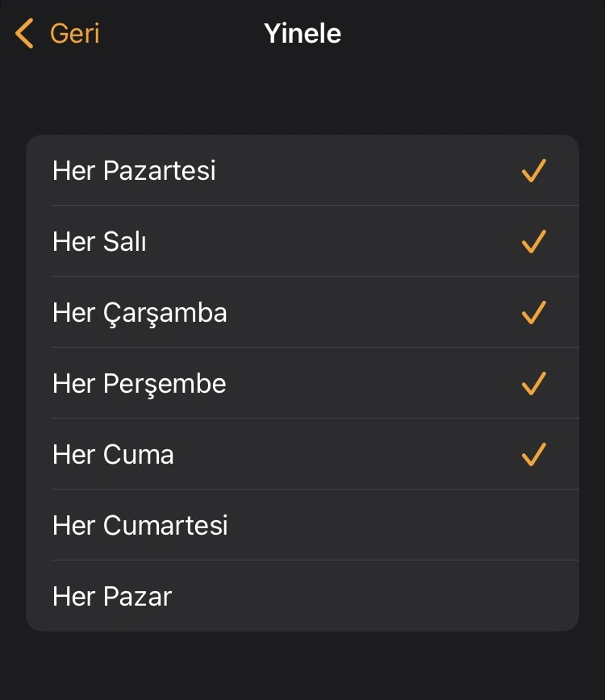Remove the checkmark next to Her Salı
This screenshot has width=605, height=700.
[x=533, y=241]
